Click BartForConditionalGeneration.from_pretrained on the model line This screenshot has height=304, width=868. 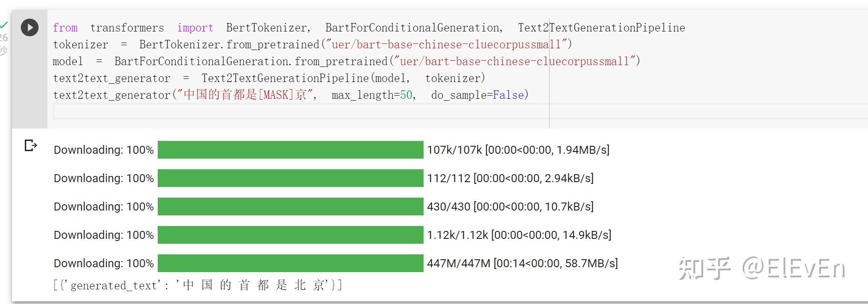click(x=251, y=61)
